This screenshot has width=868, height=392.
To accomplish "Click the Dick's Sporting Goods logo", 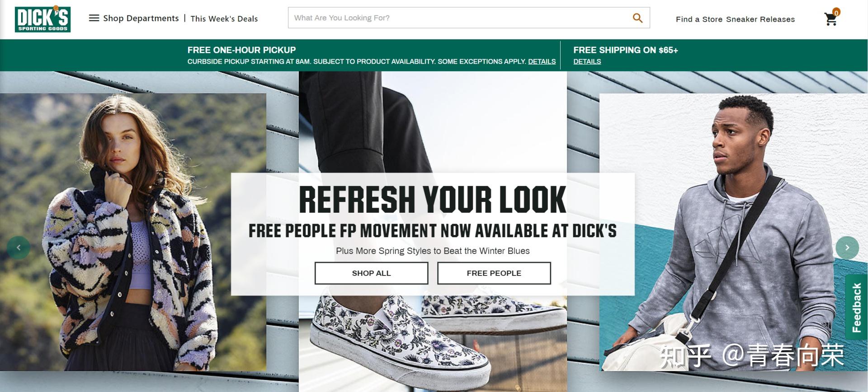I will tap(42, 19).
